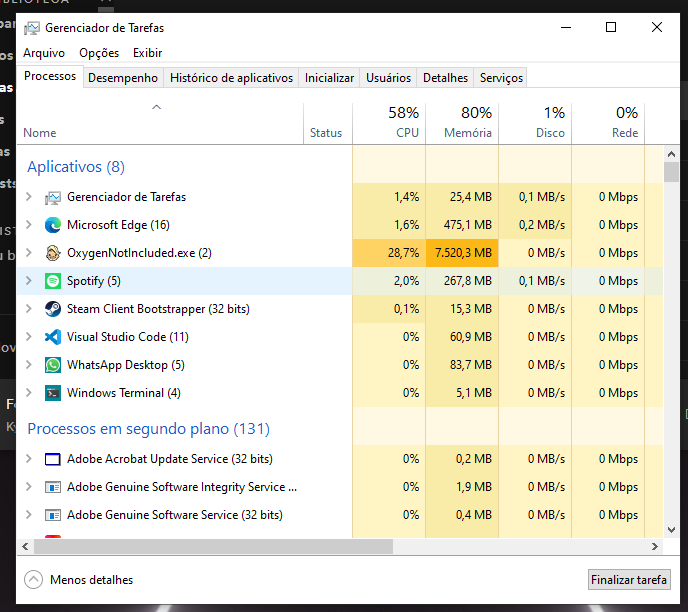Click the Microsoft Edge process icon
Viewport: 688px width, 612px height.
pyautogui.click(x=53, y=225)
